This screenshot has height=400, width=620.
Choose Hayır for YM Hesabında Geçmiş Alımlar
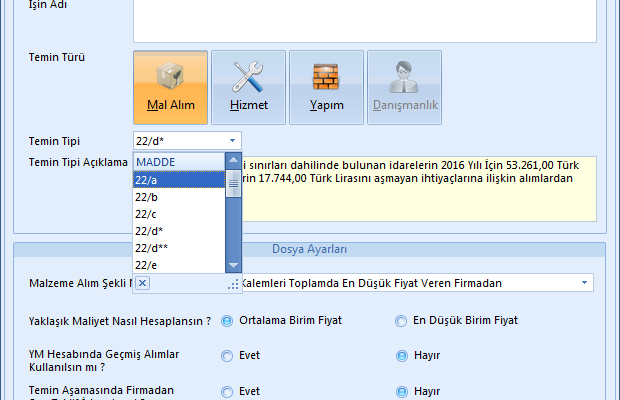tap(402, 355)
